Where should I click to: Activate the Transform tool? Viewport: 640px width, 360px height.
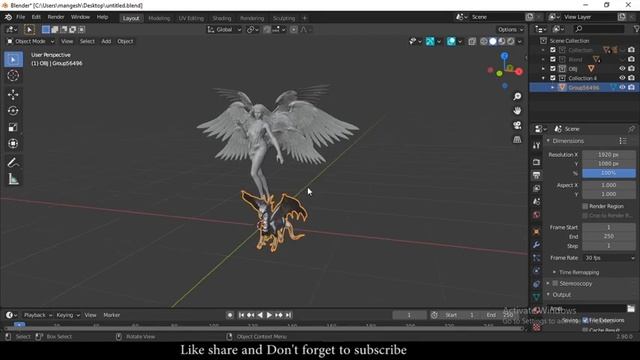(13, 144)
